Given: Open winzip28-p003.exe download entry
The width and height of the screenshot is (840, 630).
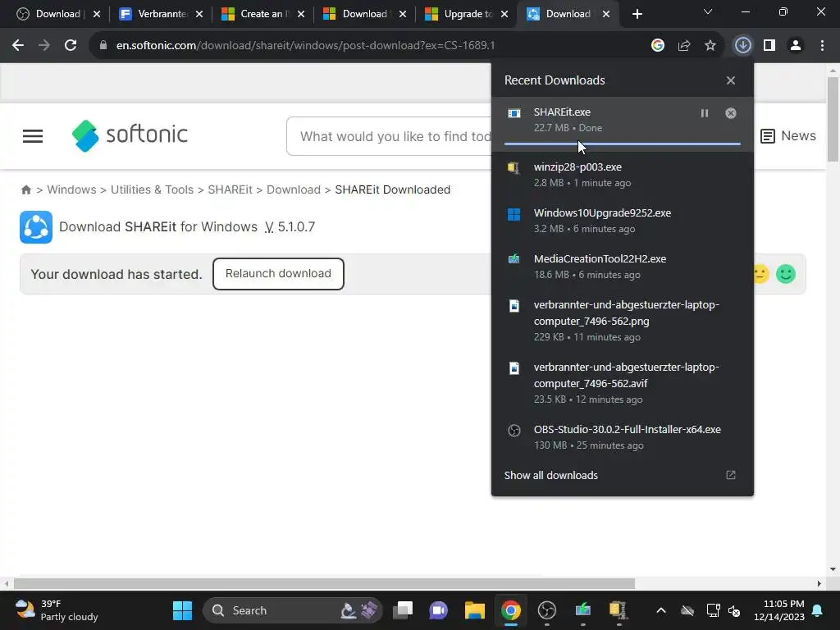Looking at the screenshot, I should [623, 175].
